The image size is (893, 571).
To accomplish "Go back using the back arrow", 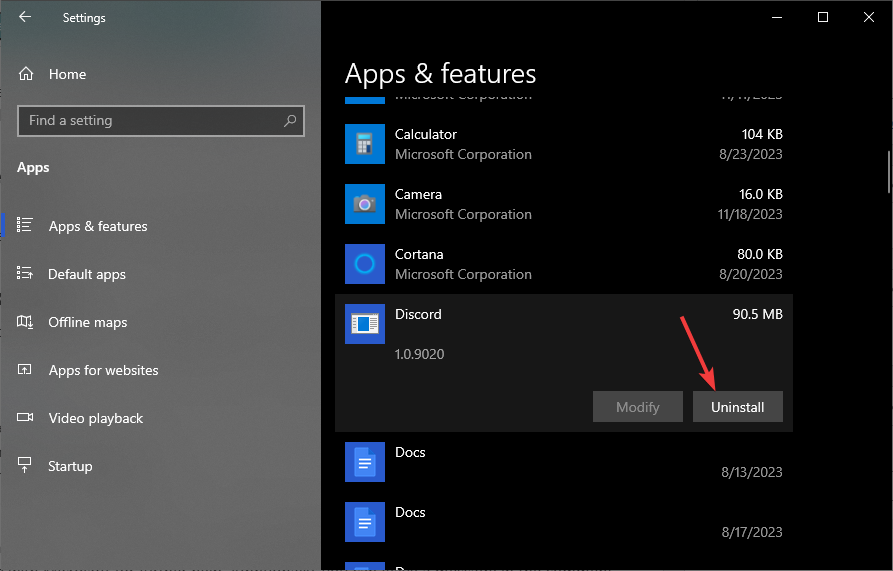I will point(25,17).
